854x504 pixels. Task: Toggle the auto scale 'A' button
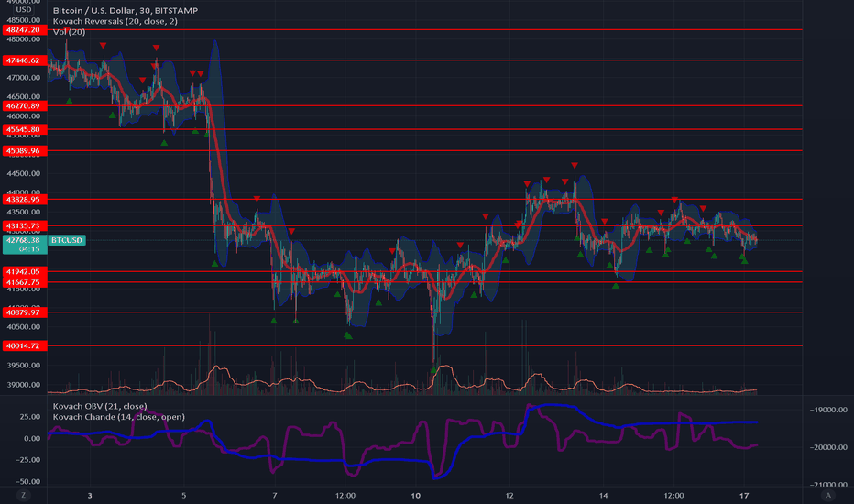pos(827,495)
